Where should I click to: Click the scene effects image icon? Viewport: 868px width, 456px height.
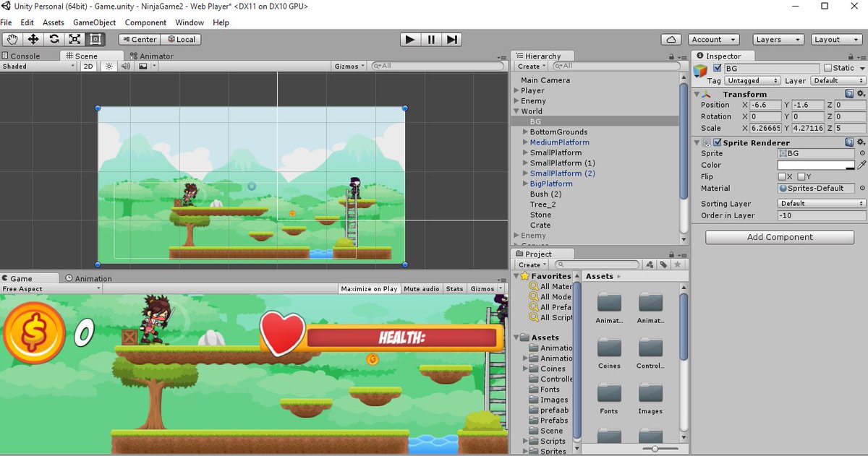142,66
